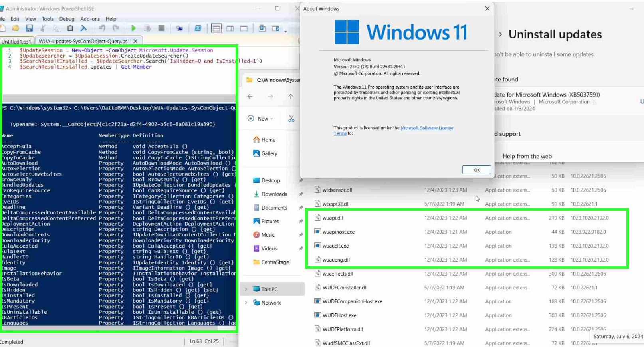Undo last edit in PowerShell ISE
644x347 pixels.
(102, 28)
